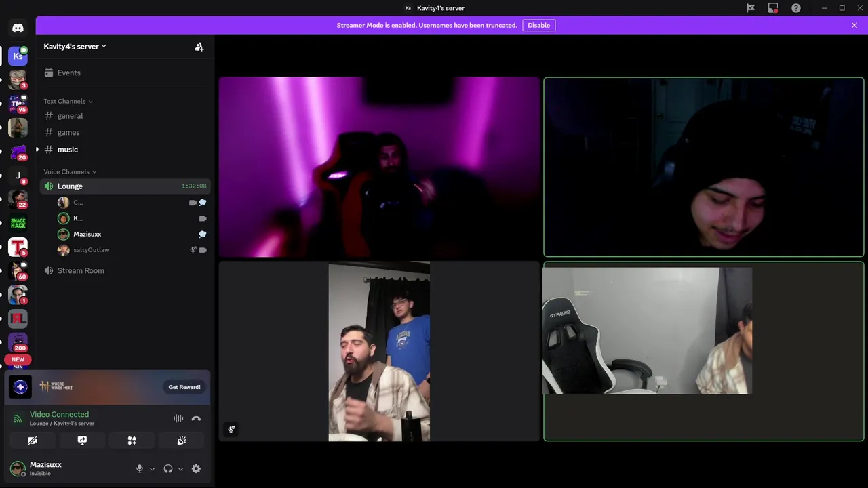Image resolution: width=868 pixels, height=488 pixels.
Task: Disconnect from the voice call
Action: pos(196,419)
